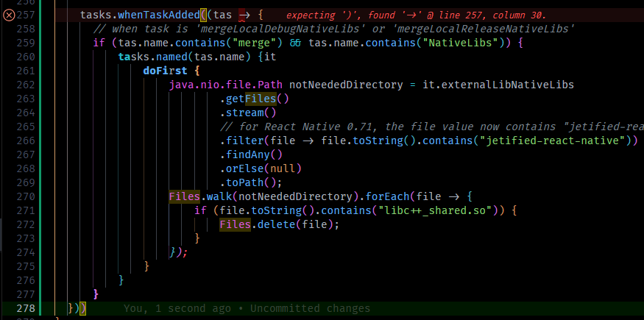Click the comment mentioning mergeLocalDebugNativeLibs
The height and width of the screenshot is (320, 644).
333,29
